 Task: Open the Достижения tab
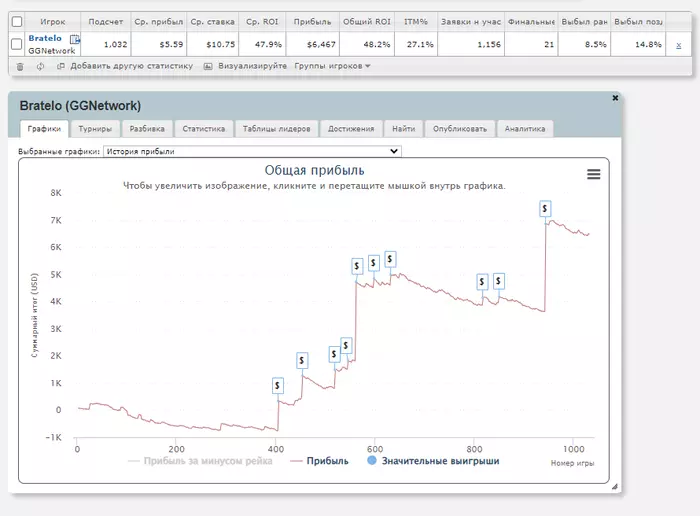coord(351,129)
